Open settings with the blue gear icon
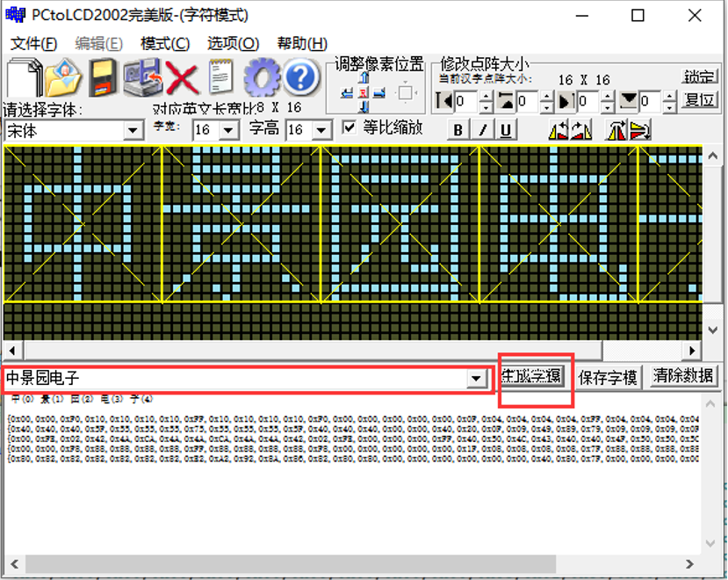This screenshot has height=580, width=728. [x=262, y=77]
